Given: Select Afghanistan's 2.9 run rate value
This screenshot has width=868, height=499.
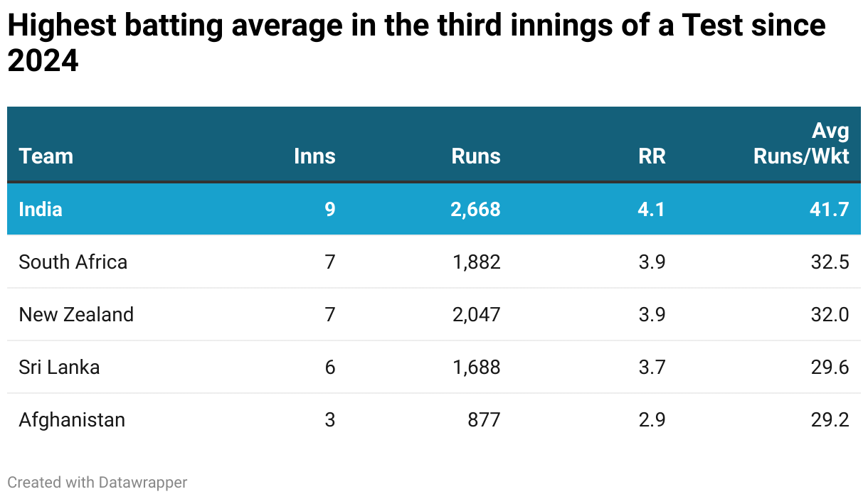Looking at the screenshot, I should [652, 419].
